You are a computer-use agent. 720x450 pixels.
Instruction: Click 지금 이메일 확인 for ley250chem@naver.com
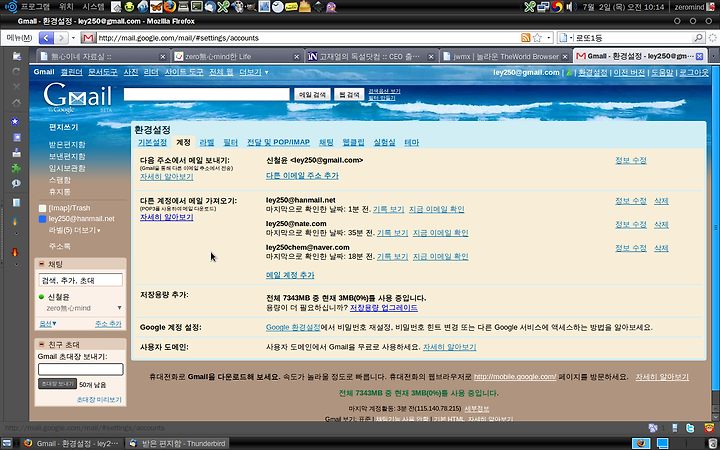click(440, 256)
